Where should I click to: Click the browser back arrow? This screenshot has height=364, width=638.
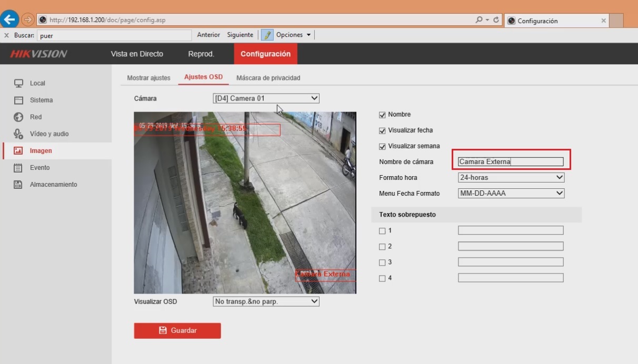point(9,19)
